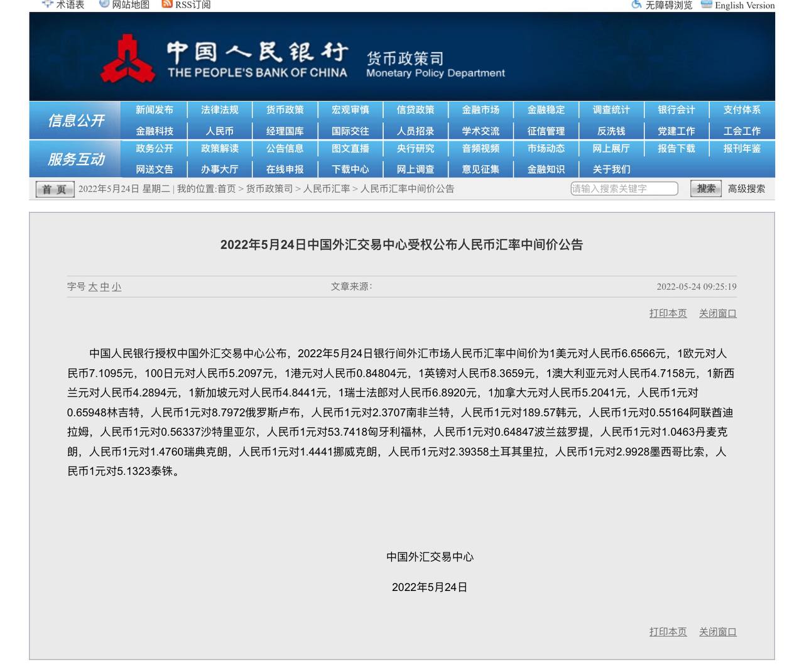Open 图文直播 under 服务互动
Screen dimensions: 804x672
coord(350,149)
